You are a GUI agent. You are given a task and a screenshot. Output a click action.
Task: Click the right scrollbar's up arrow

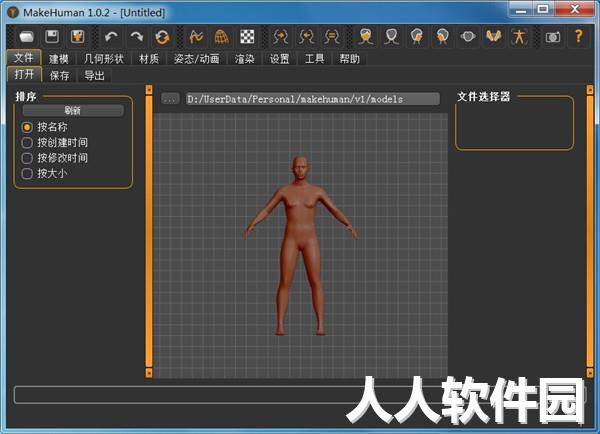pyautogui.click(x=590, y=90)
